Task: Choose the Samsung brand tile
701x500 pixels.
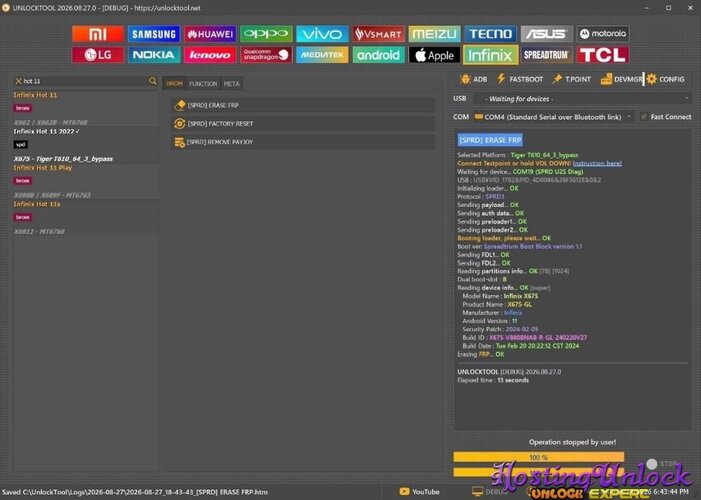Action: pos(154,34)
